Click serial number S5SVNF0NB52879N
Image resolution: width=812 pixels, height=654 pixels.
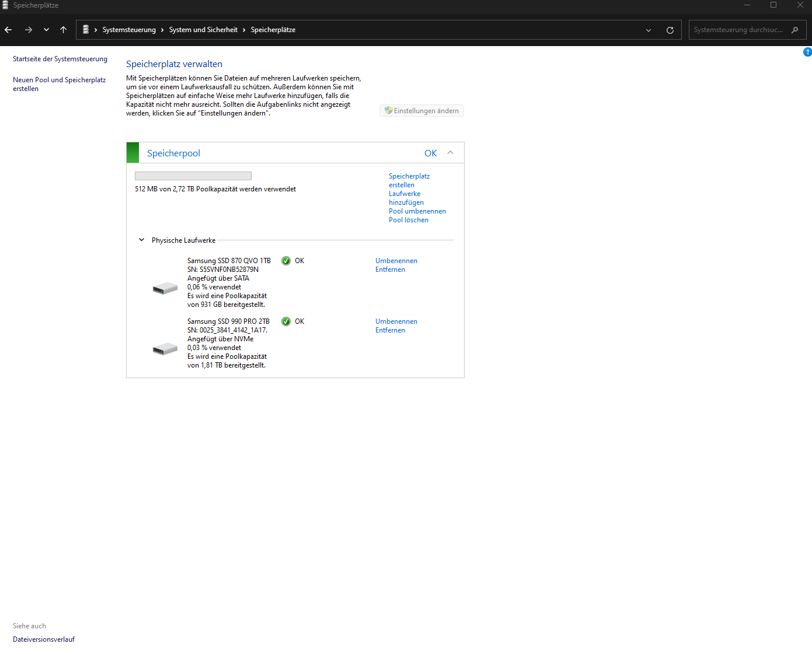pos(229,270)
